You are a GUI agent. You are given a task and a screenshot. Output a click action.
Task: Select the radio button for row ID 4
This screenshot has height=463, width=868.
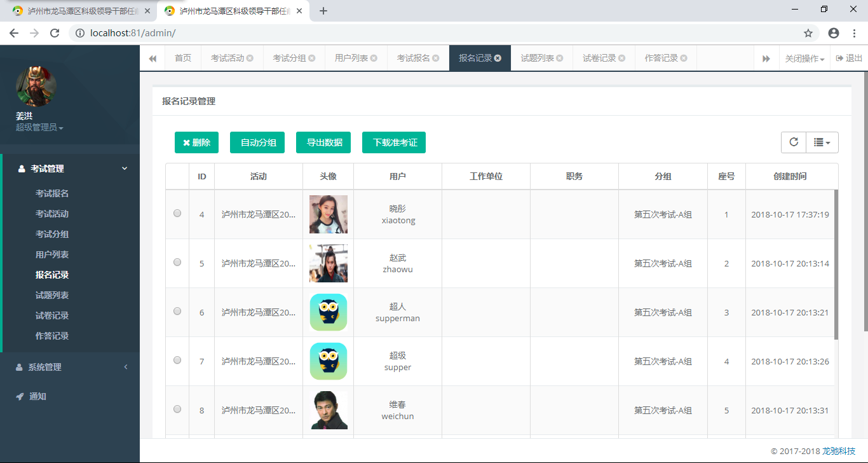tap(177, 214)
